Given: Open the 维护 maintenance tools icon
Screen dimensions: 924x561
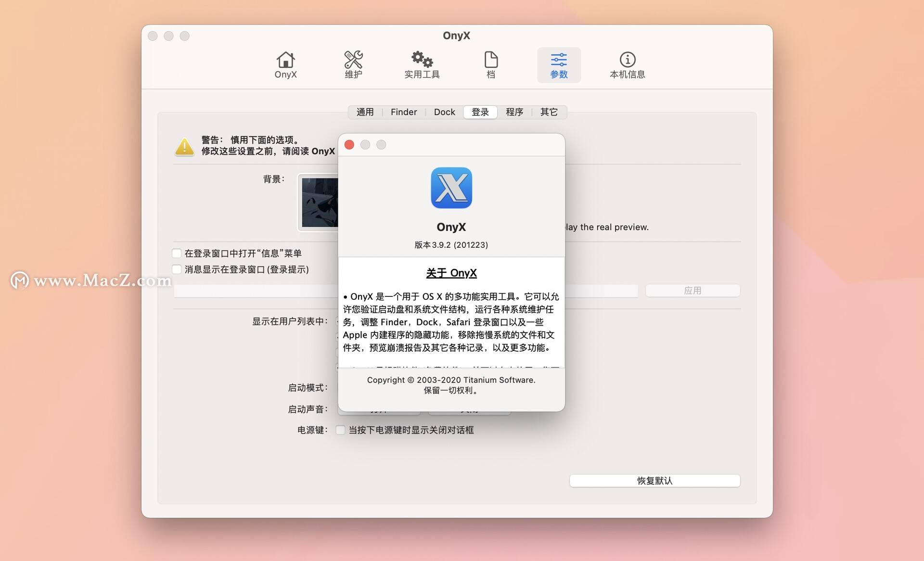Looking at the screenshot, I should [x=353, y=65].
